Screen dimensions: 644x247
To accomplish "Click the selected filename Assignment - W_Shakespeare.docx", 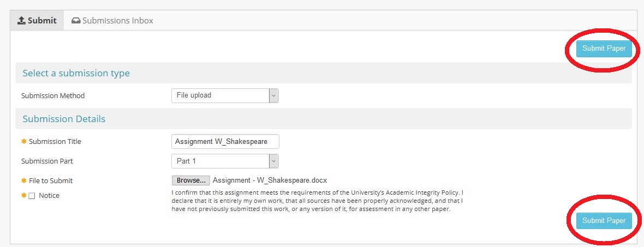I will [x=270, y=180].
